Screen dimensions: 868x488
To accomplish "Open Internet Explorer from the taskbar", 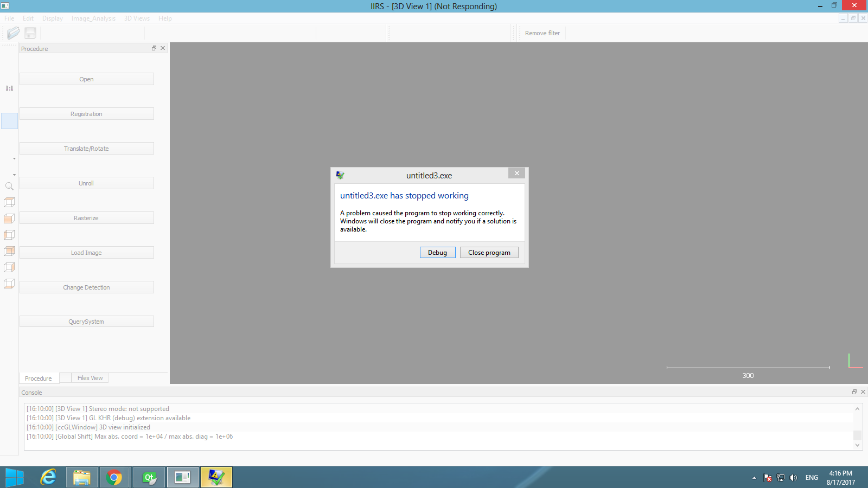I will coord(48,477).
